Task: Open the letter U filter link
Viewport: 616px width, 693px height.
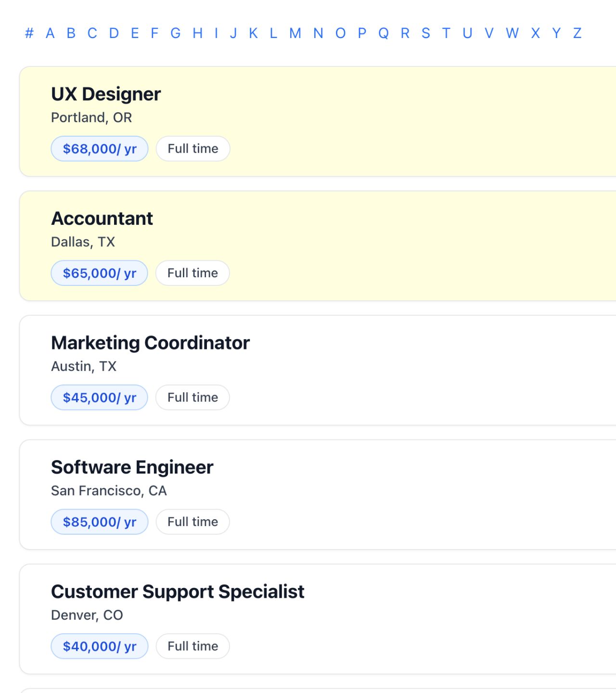Action: click(x=466, y=33)
